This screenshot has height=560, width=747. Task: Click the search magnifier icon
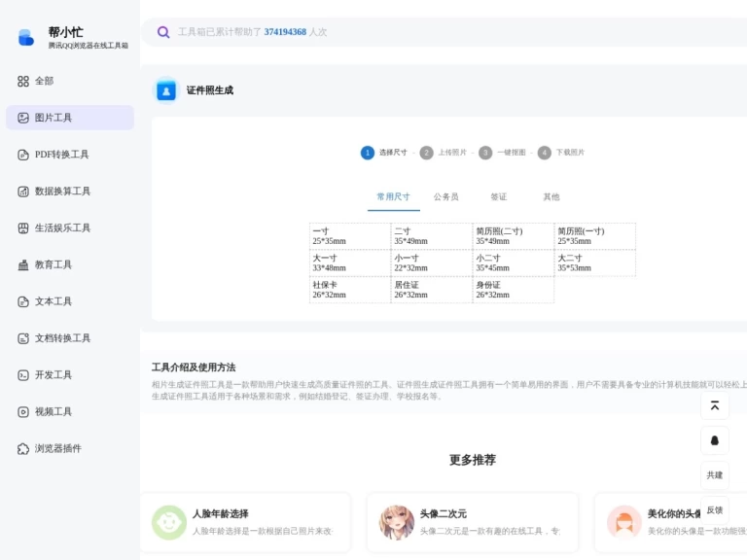tap(163, 32)
